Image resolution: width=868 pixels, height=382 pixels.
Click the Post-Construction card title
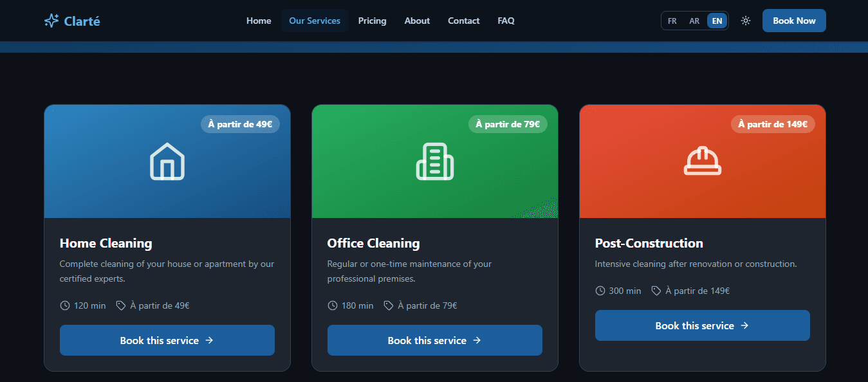tap(649, 243)
